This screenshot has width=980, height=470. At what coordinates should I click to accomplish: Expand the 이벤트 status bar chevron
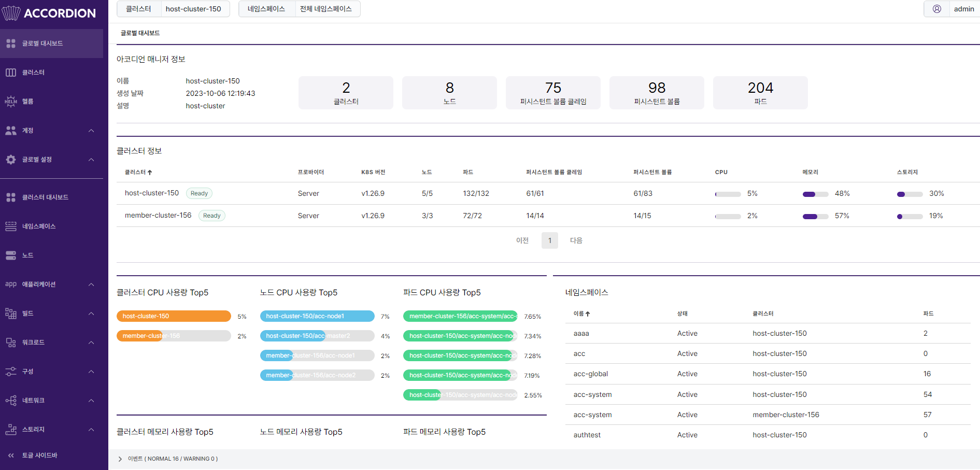pyautogui.click(x=120, y=459)
